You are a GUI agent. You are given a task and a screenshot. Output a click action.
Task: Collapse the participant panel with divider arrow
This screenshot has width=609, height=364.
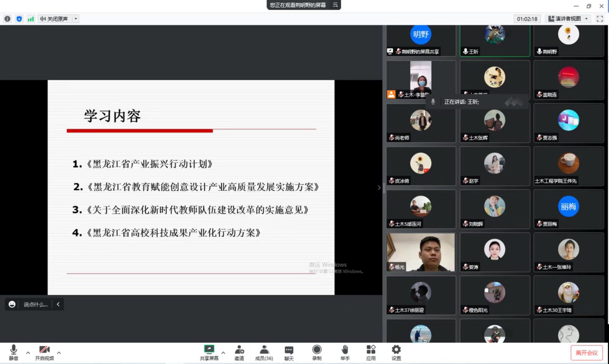pyautogui.click(x=379, y=187)
